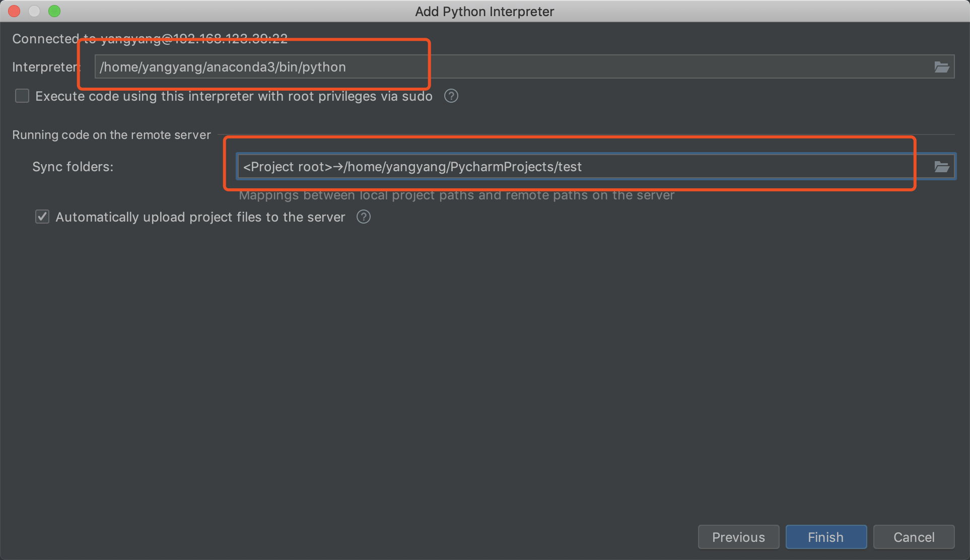Open help for automatic upload option
This screenshot has width=970, height=560.
tap(363, 217)
